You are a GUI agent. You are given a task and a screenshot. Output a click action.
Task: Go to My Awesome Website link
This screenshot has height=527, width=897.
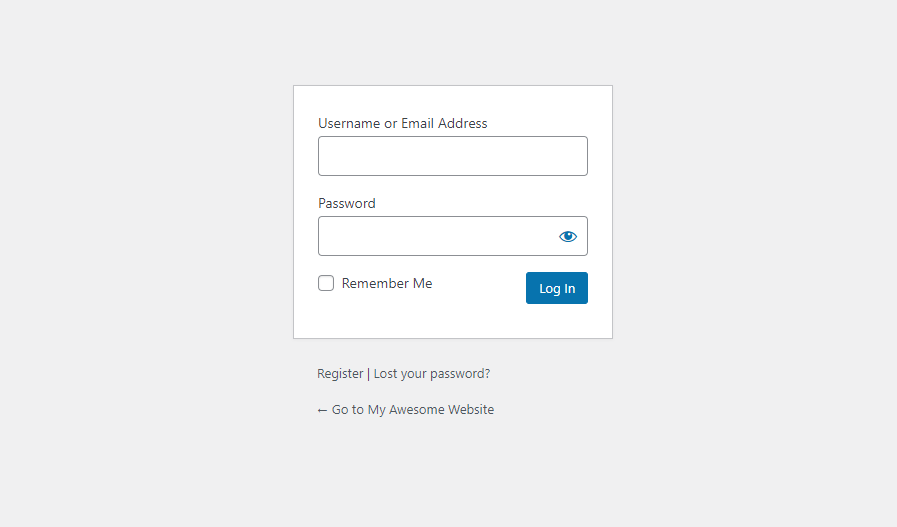(x=412, y=409)
